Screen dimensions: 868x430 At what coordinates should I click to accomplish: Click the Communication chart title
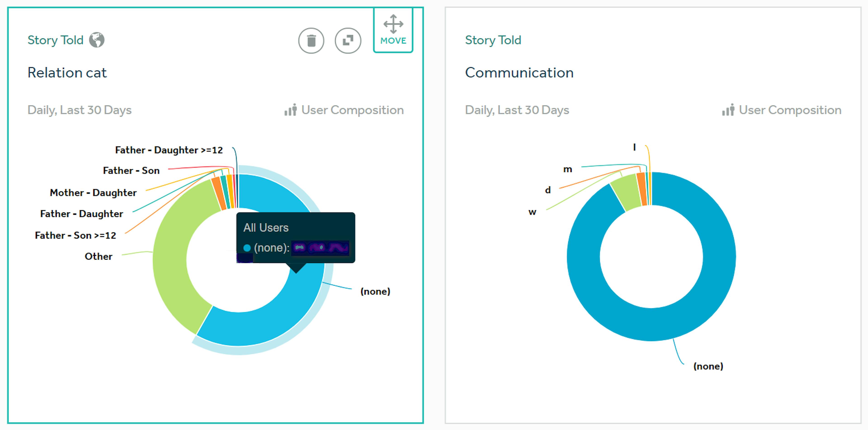click(519, 72)
